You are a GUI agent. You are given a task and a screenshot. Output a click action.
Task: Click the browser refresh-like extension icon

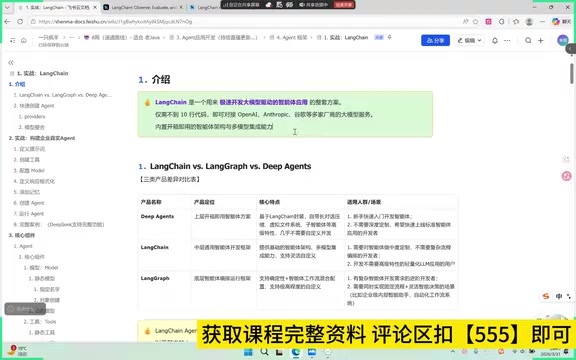[x=502, y=22]
